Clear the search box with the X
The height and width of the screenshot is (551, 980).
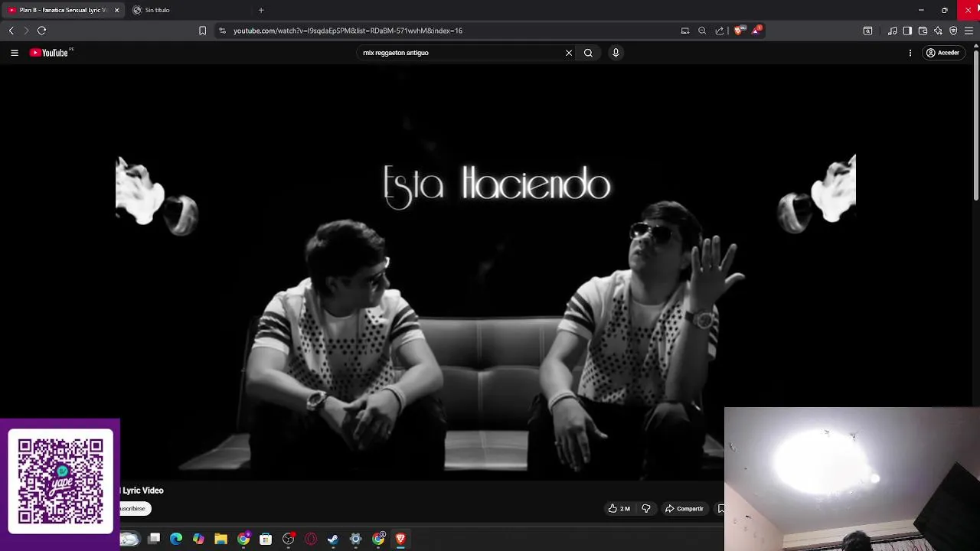click(569, 53)
